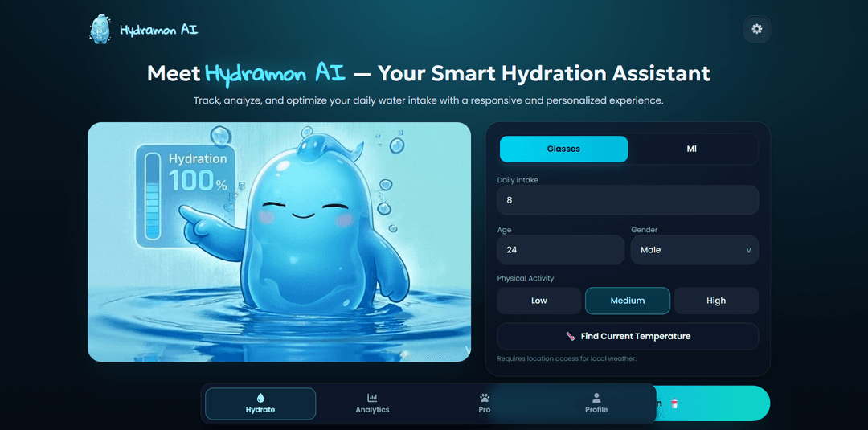Switch intake unit to Ml
Screen dimensions: 868x430
point(691,149)
